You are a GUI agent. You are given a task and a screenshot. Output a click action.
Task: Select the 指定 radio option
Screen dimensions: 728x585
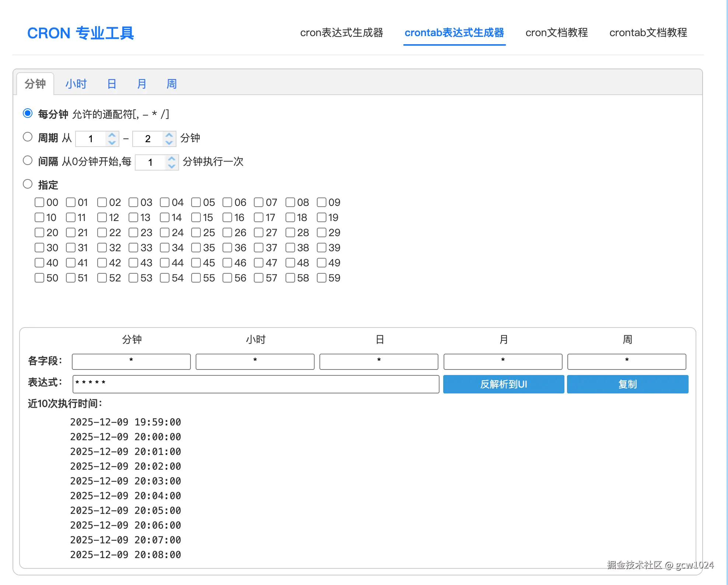coord(28,183)
